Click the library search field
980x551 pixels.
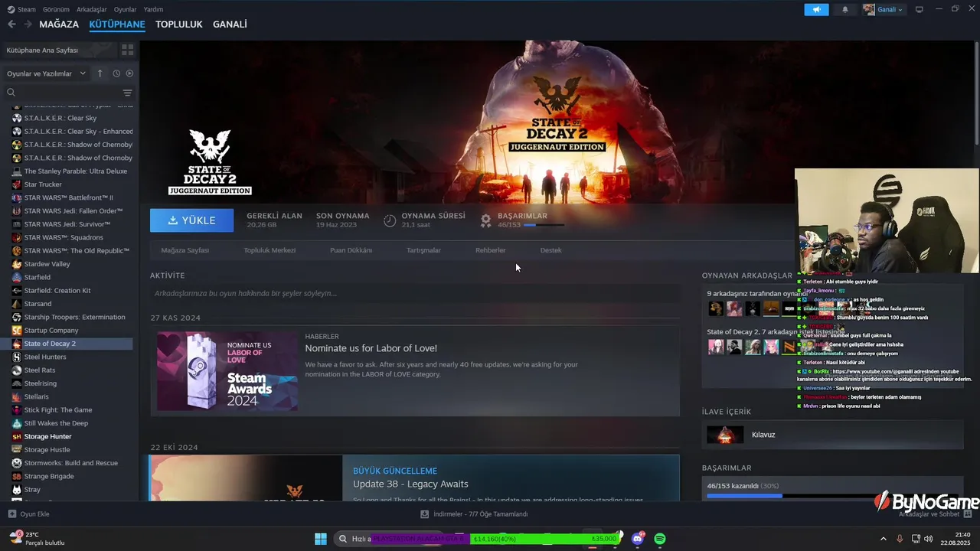tap(63, 93)
